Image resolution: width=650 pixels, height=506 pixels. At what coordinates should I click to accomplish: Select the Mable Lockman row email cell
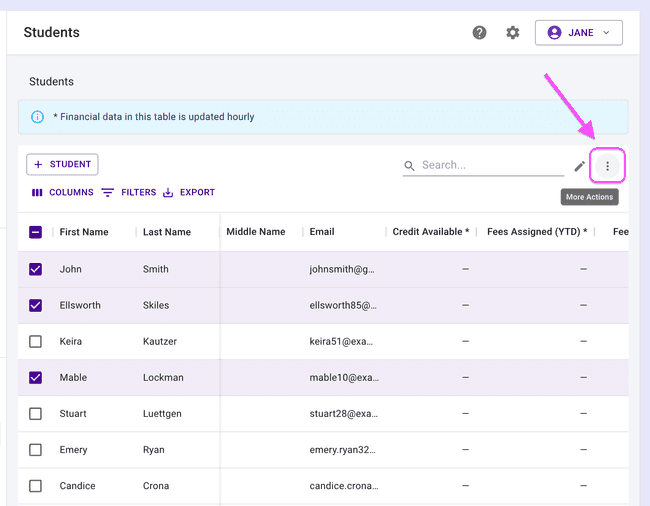pyautogui.click(x=342, y=378)
